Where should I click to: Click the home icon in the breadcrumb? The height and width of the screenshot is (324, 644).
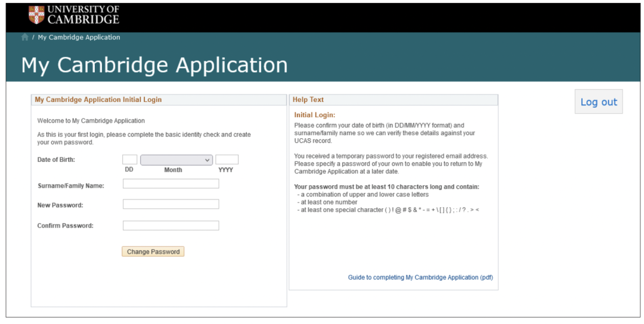click(25, 37)
